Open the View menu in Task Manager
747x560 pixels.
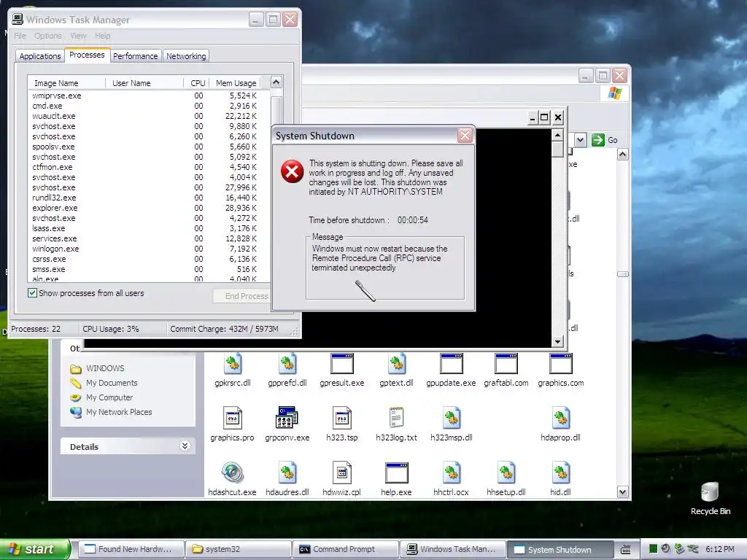[x=78, y=36]
